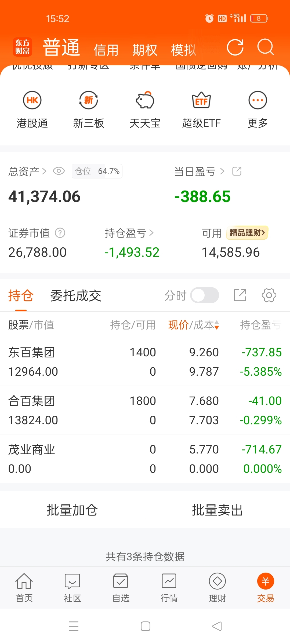Viewport: 290px width, 644px height.
Task: Open 天天宝 piggy bank icon
Action: tap(145, 100)
